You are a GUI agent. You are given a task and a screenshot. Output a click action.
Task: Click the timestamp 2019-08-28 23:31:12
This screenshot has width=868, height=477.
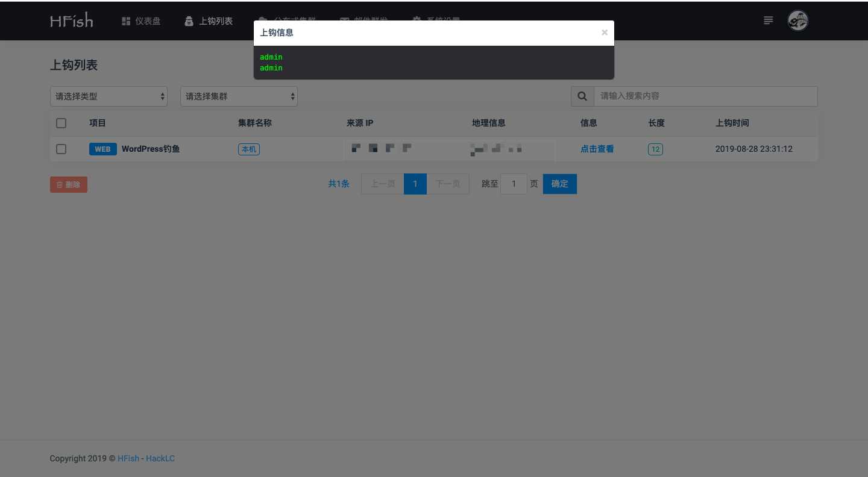click(754, 149)
